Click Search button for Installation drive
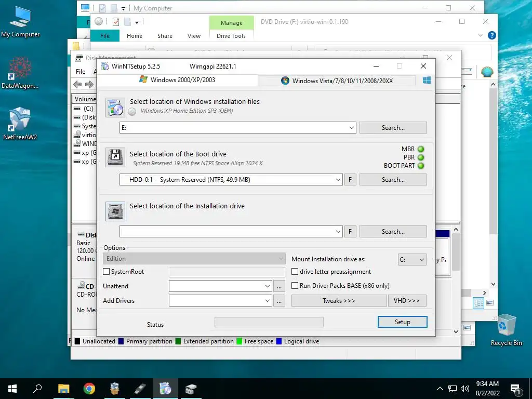 coord(393,231)
